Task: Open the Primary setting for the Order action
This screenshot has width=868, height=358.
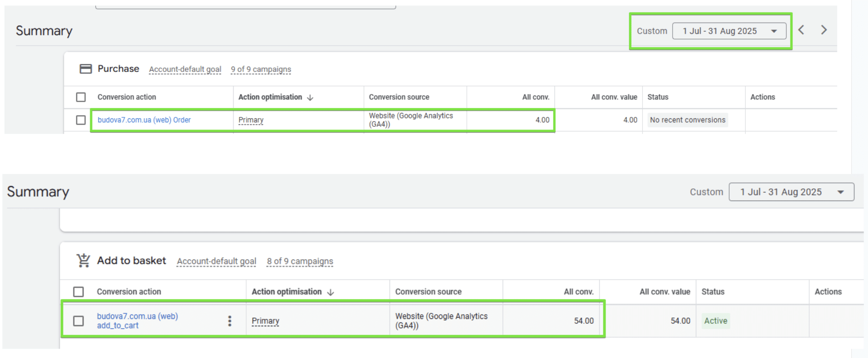Action: (251, 120)
